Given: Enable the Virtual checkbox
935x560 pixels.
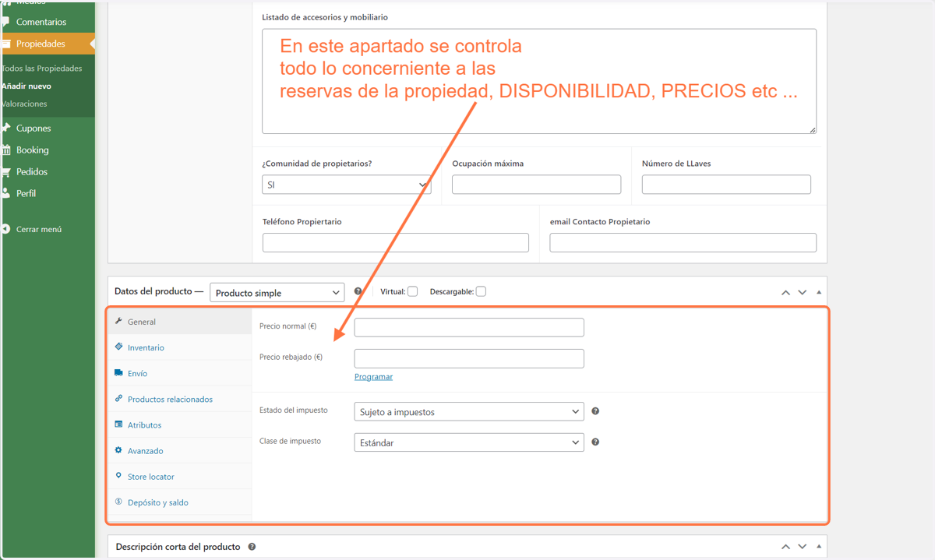Looking at the screenshot, I should pos(412,291).
